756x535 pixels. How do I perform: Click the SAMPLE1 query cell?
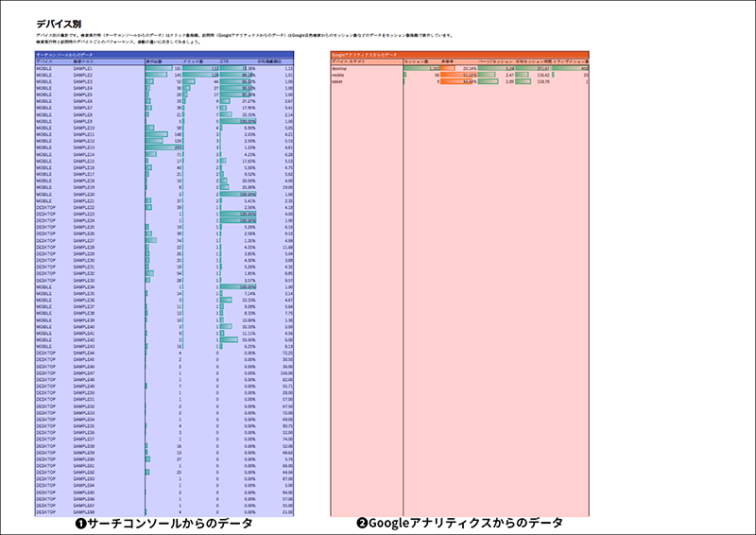point(82,68)
